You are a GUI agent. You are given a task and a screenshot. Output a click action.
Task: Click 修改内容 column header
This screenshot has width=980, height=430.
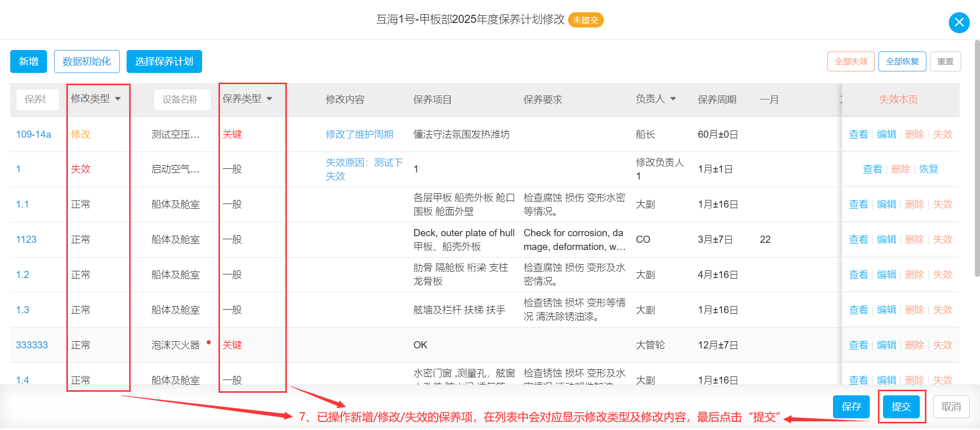click(345, 99)
